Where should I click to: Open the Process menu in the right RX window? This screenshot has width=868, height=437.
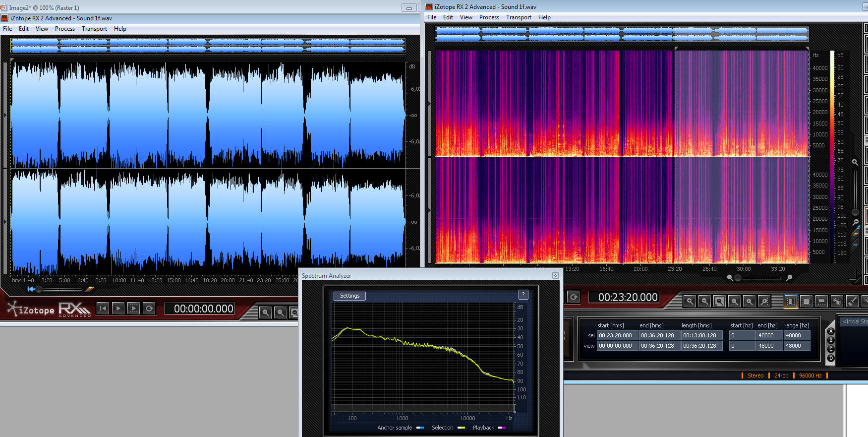(x=489, y=17)
